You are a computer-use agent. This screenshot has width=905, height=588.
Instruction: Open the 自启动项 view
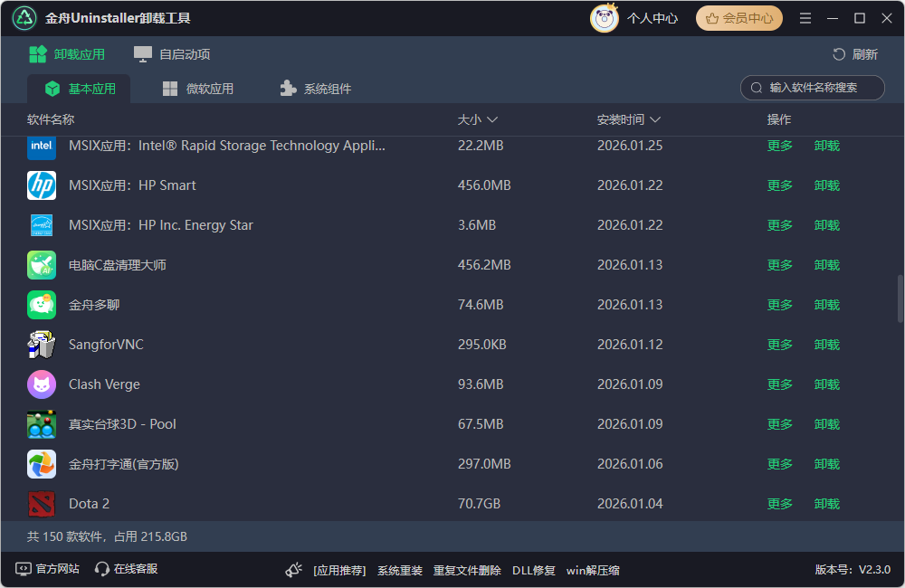click(171, 53)
